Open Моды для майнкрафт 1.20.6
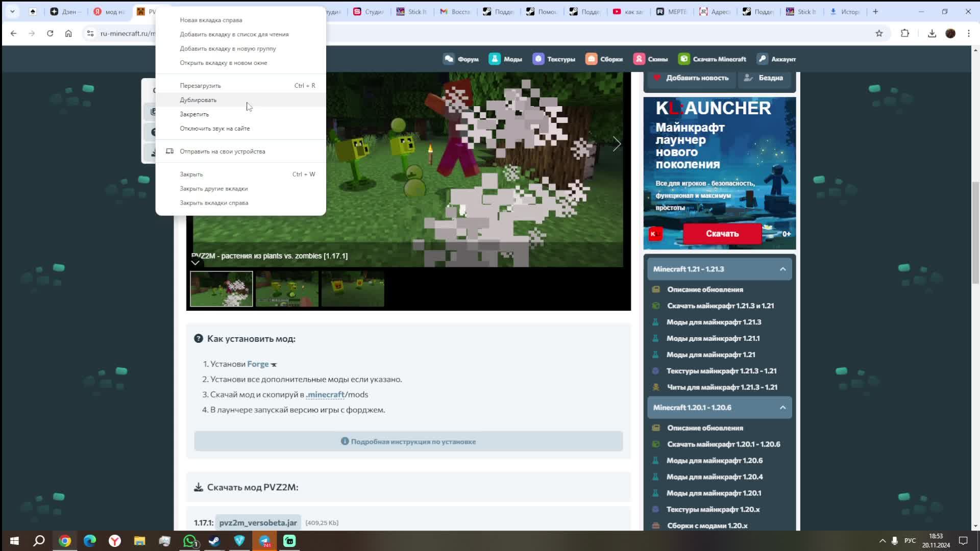The image size is (980, 551). coord(715,461)
